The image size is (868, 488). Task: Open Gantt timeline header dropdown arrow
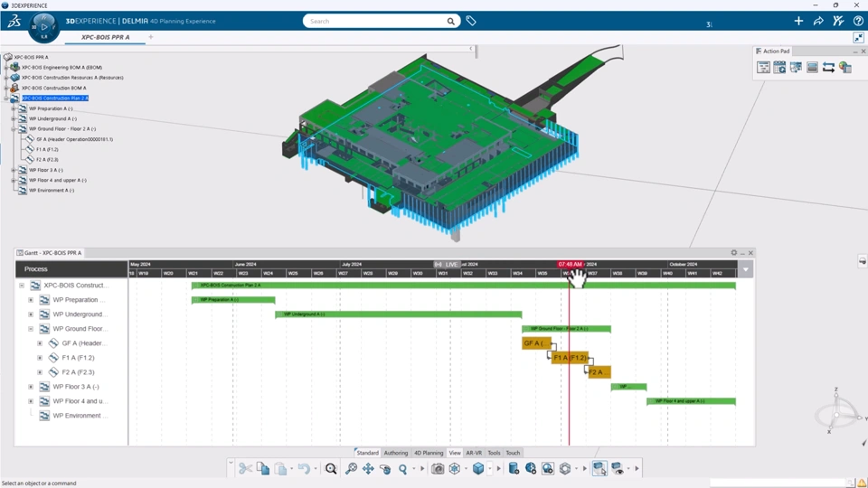746,269
